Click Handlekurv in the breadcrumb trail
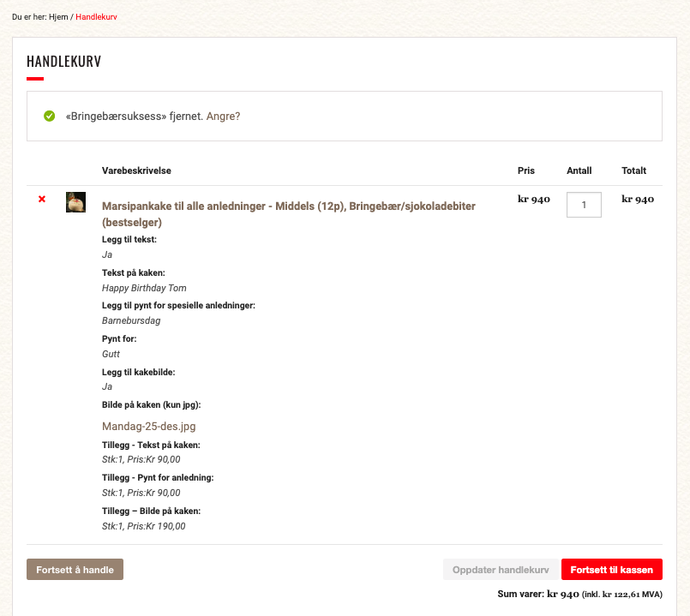This screenshot has width=690, height=616. 96,17
